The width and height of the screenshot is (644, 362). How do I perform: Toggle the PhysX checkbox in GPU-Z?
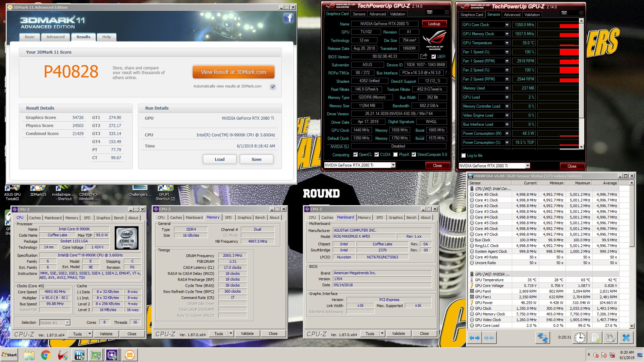point(395,155)
